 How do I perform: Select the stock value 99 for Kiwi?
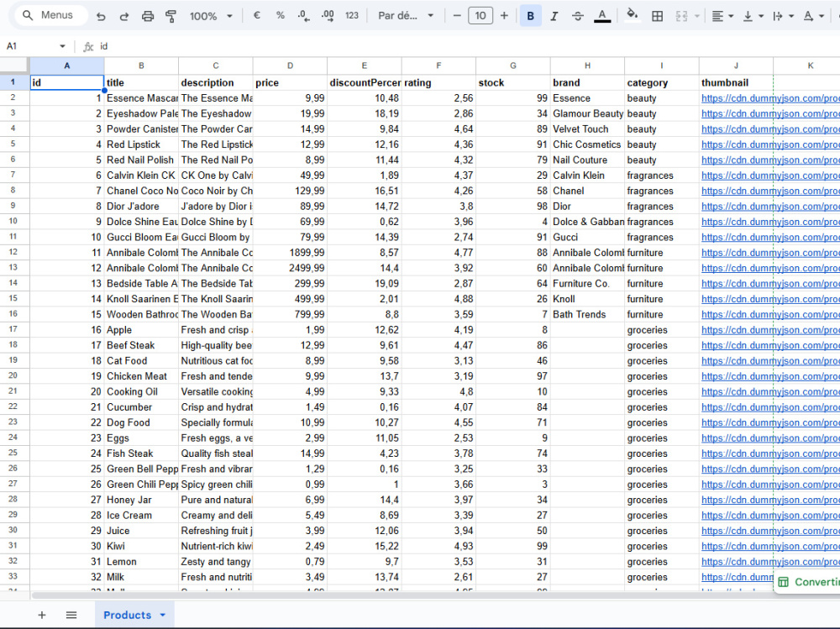[x=512, y=546]
